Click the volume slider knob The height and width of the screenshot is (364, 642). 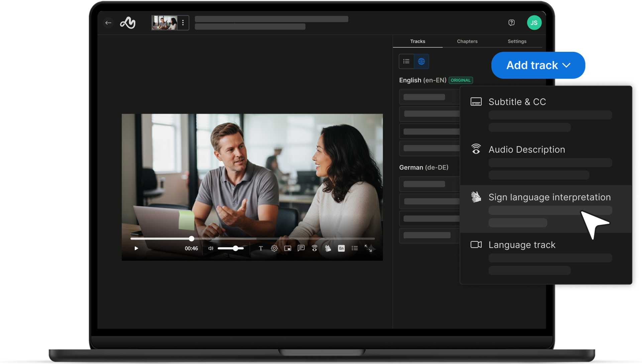[235, 248]
